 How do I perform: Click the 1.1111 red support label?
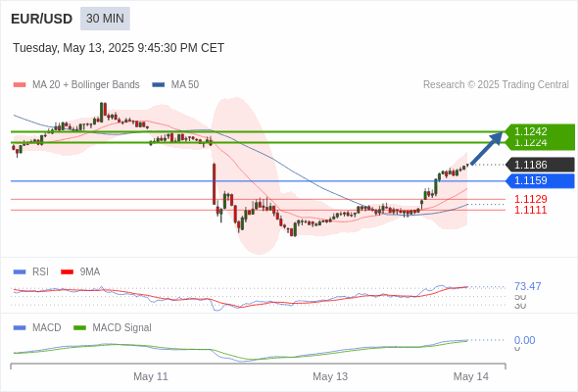[x=530, y=210]
